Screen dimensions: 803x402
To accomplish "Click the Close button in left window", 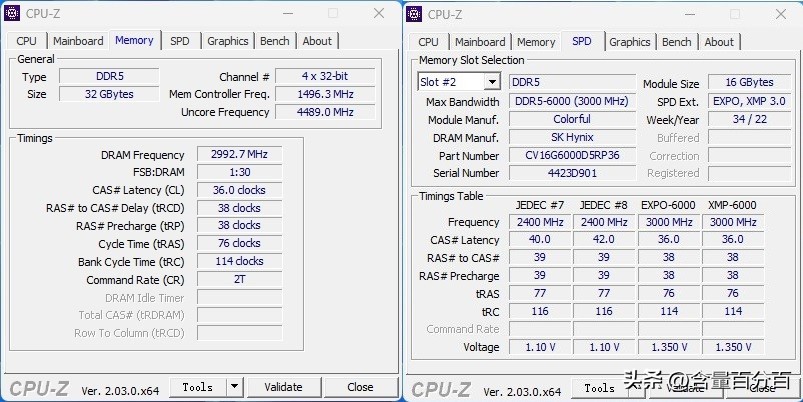I will pos(360,387).
